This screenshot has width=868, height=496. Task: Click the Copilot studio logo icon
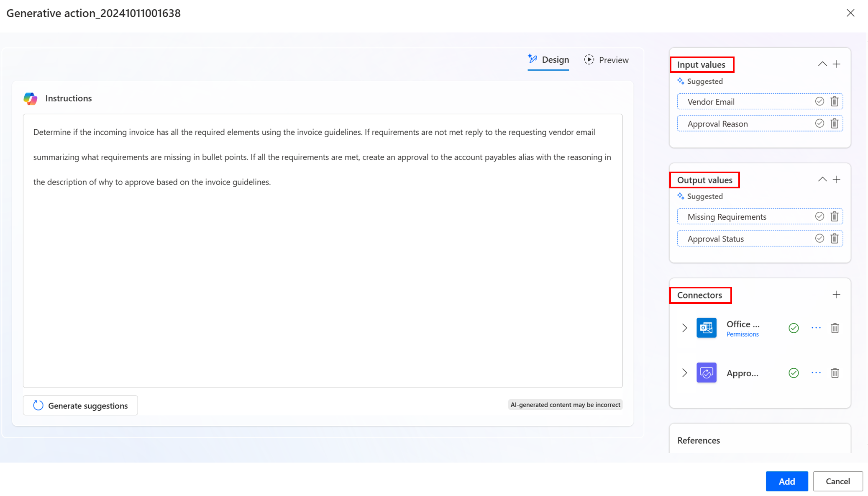(30, 98)
